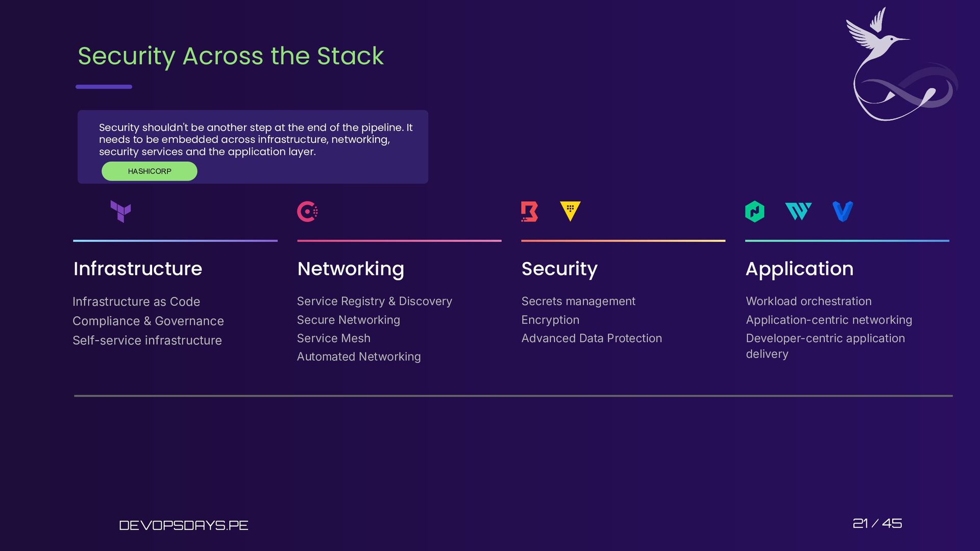Click the hummingbird infinity logo

pos(902,64)
